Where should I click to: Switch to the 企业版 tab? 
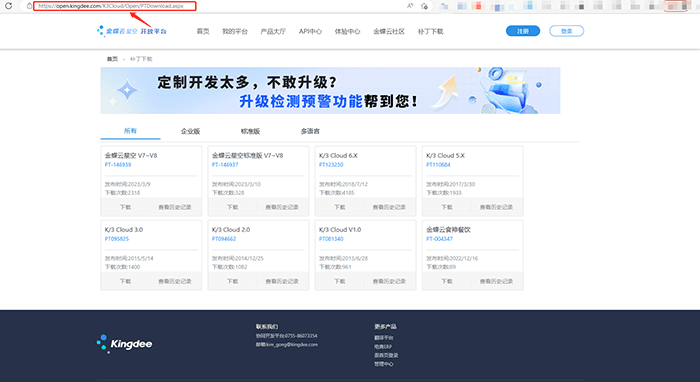tap(190, 131)
